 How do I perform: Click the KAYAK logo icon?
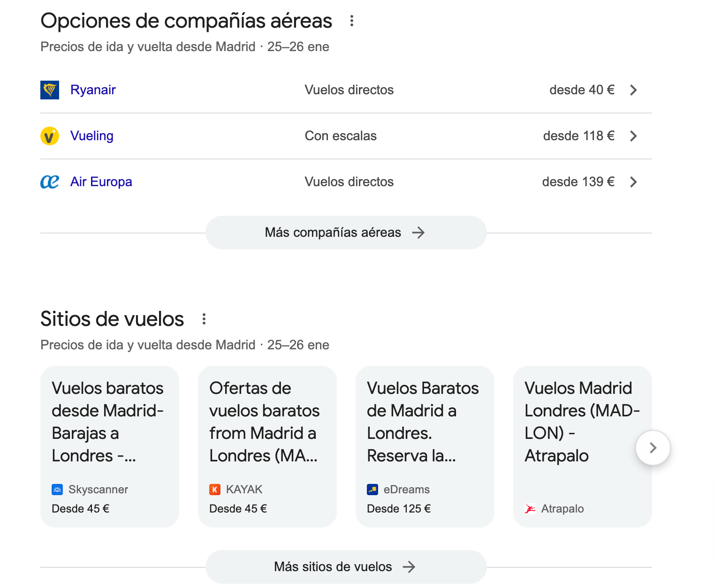click(215, 490)
